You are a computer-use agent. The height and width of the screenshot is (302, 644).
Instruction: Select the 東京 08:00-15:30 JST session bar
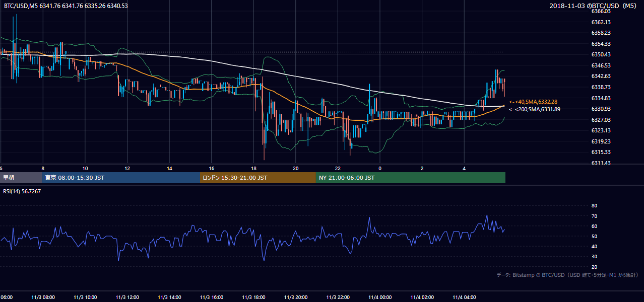[121, 178]
